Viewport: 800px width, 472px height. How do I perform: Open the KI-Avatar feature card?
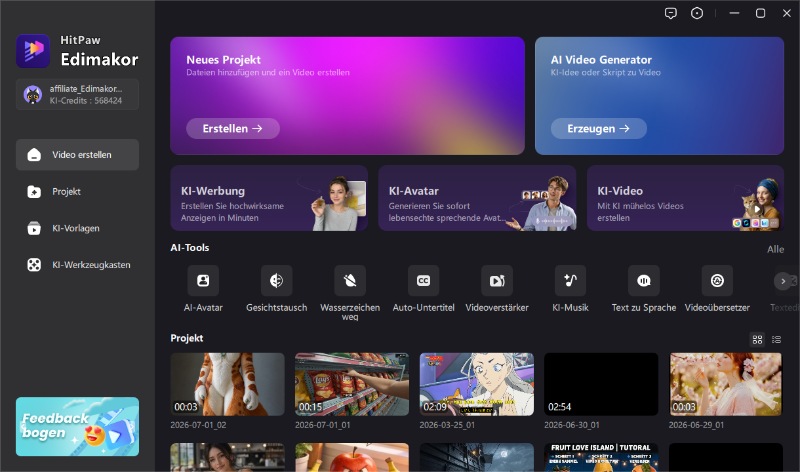[477, 198]
